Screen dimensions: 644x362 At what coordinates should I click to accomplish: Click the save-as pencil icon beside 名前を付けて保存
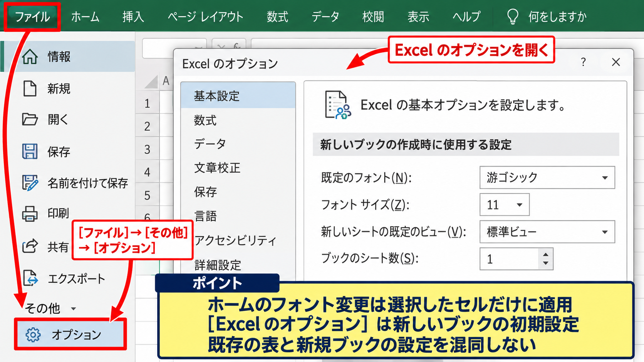coord(30,183)
